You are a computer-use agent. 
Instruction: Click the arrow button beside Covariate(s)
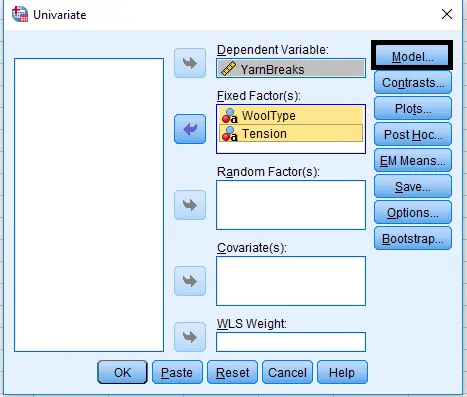coord(190,281)
